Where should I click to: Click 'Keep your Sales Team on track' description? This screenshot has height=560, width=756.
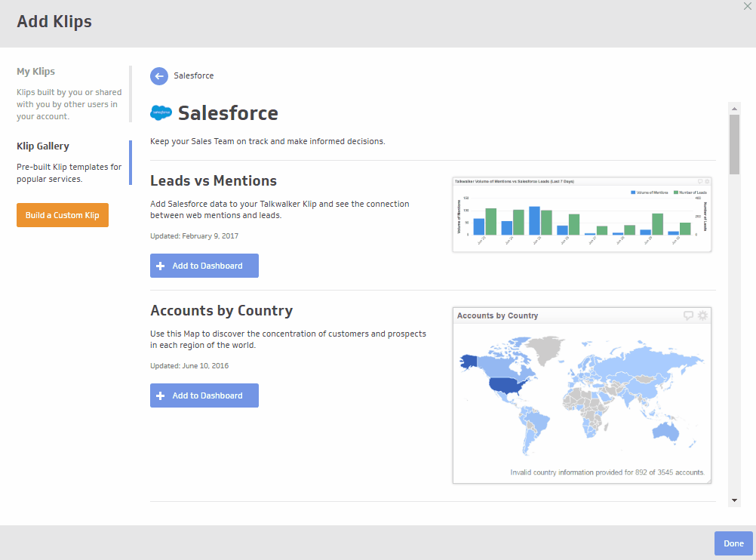point(268,141)
